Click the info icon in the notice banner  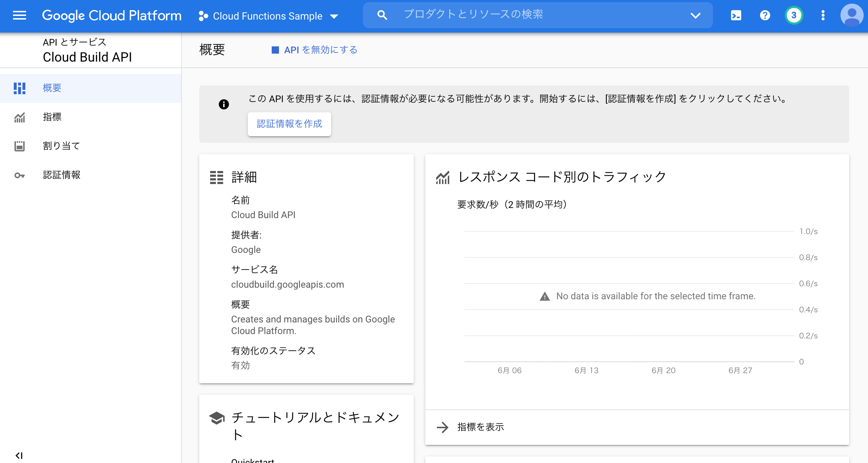(x=224, y=104)
